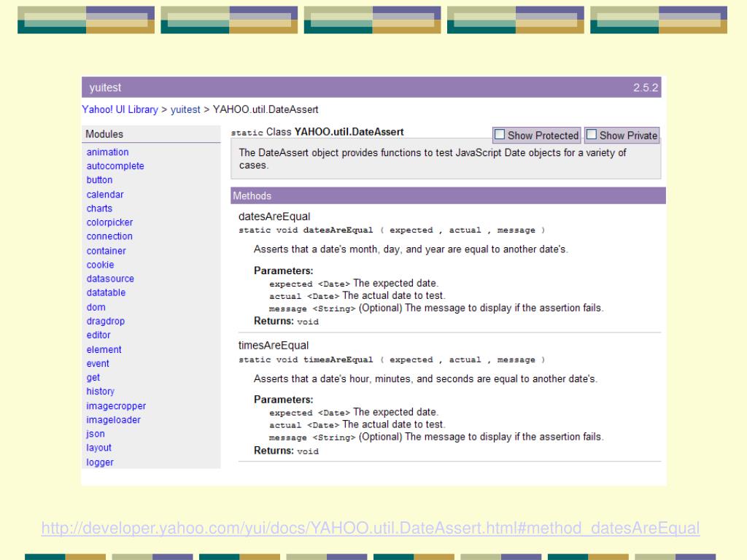Open the imageloader module link
The image size is (747, 560).
(113, 419)
